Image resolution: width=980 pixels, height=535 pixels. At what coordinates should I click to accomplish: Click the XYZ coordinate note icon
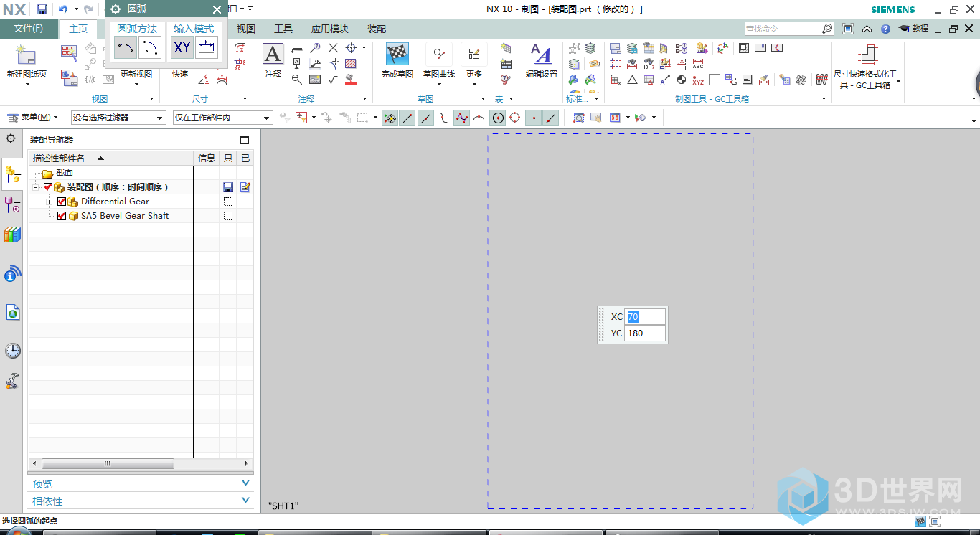pyautogui.click(x=698, y=80)
